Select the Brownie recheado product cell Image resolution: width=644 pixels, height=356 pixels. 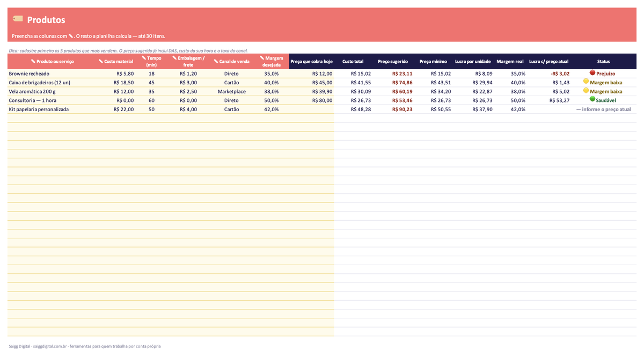(x=52, y=74)
